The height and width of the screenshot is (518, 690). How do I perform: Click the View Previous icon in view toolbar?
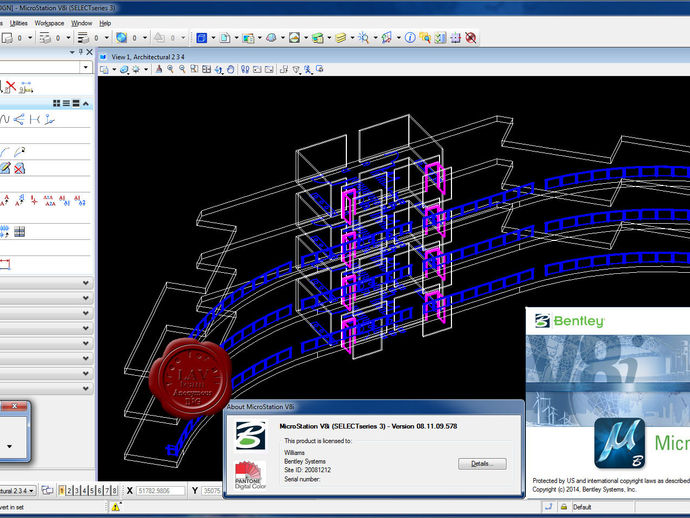point(257,69)
